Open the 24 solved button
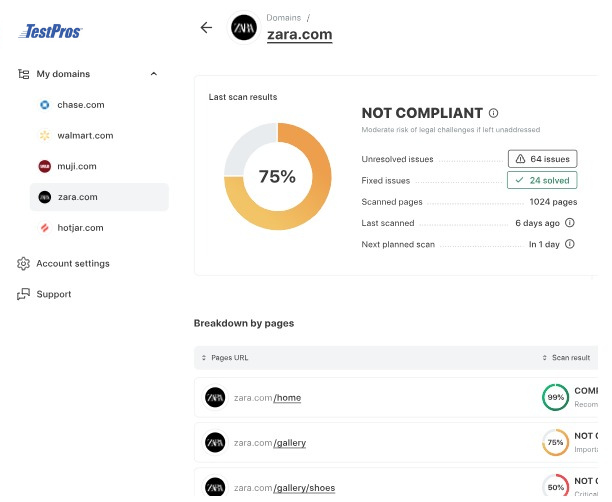612x502 pixels. [x=542, y=180]
